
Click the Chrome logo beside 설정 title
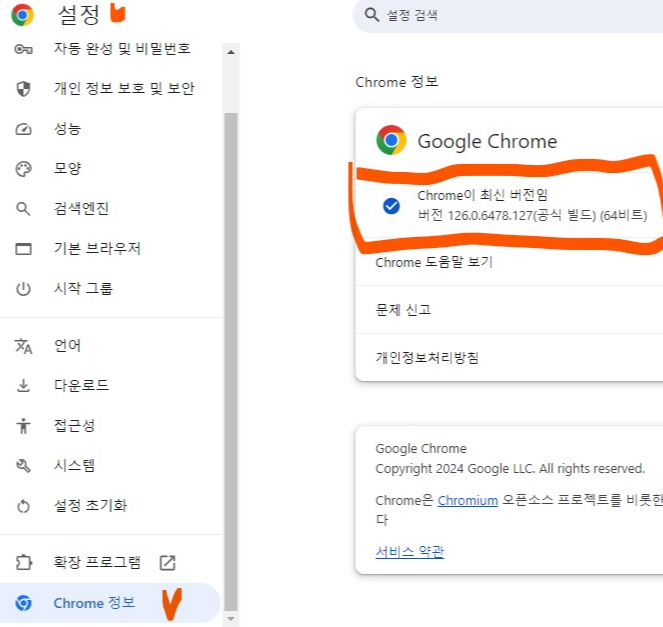22,15
